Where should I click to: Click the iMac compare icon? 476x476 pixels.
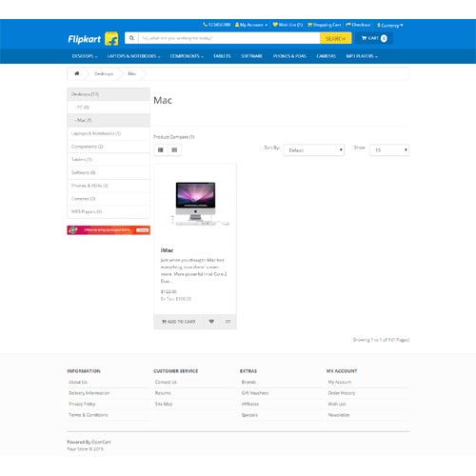(228, 322)
